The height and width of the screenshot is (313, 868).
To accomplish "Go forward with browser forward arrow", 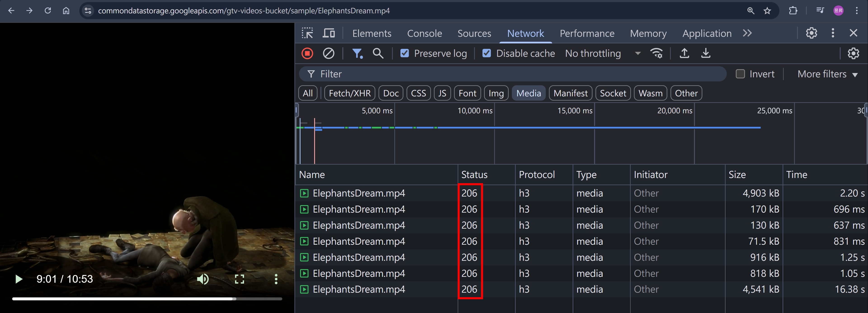I will (x=29, y=11).
